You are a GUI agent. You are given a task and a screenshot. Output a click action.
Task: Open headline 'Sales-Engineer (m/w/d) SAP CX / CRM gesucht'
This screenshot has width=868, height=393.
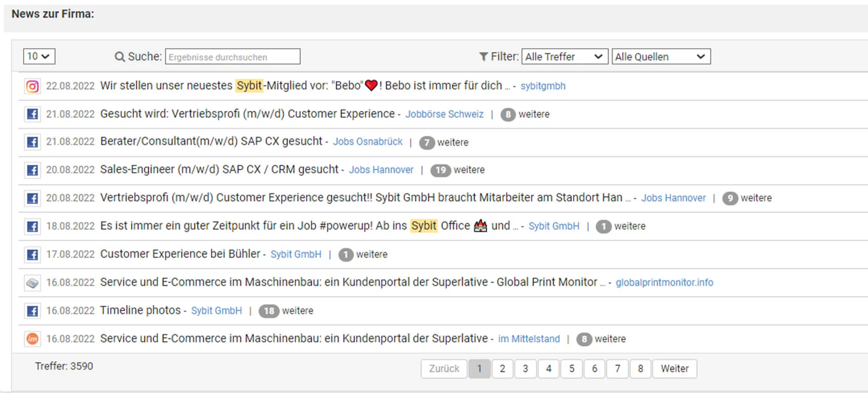(x=219, y=169)
